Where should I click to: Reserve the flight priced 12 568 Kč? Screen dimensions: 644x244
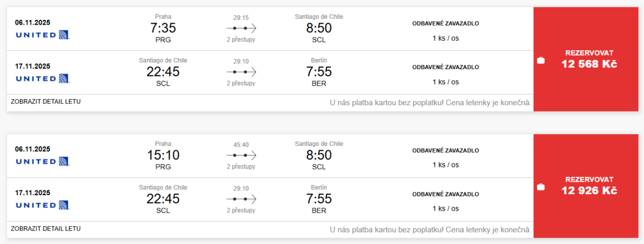coord(589,59)
